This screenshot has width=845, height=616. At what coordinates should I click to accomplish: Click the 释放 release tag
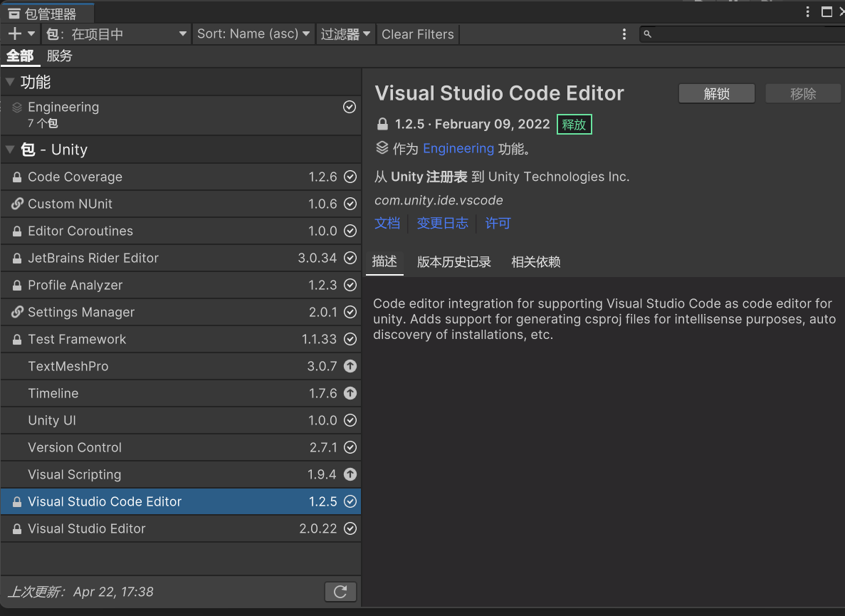point(574,125)
